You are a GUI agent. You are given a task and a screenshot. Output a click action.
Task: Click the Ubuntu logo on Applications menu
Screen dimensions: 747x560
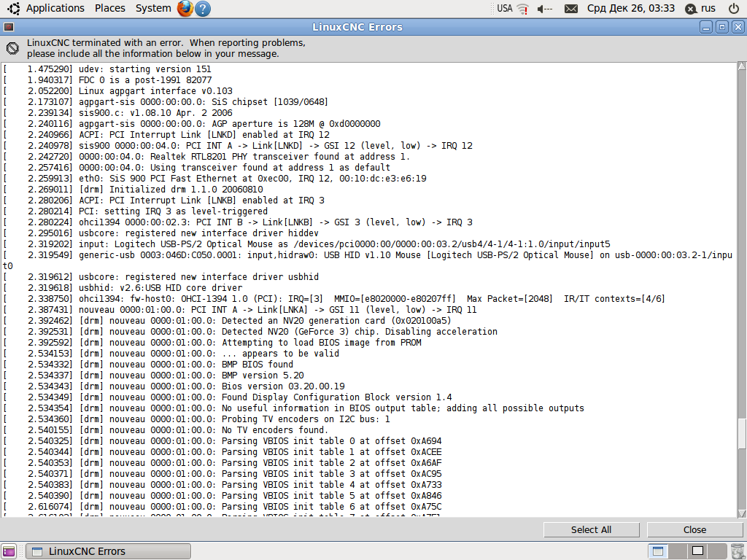14,8
